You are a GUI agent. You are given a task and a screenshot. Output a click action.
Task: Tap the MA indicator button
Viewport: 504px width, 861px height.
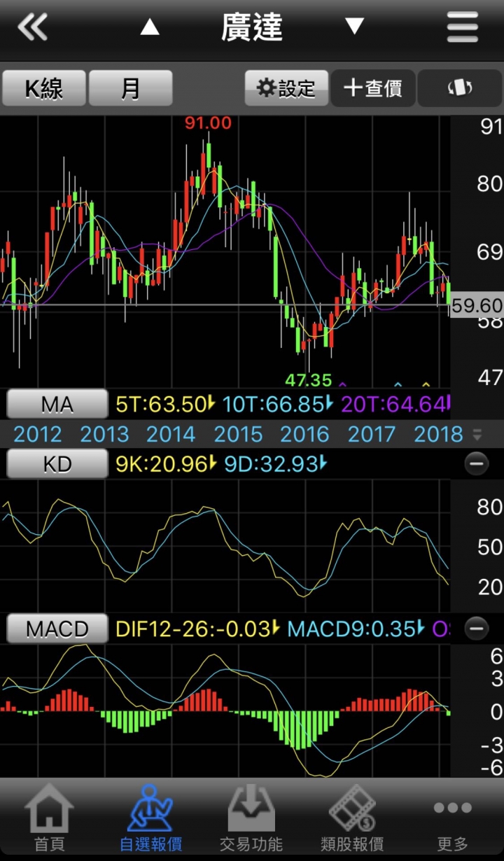(x=57, y=404)
